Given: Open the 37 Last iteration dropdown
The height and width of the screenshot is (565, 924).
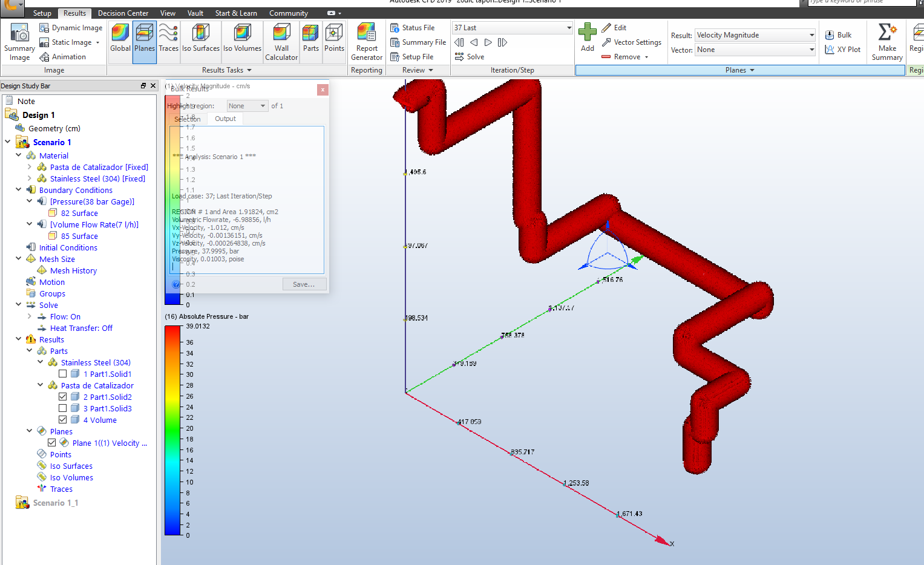Looking at the screenshot, I should pyautogui.click(x=513, y=28).
